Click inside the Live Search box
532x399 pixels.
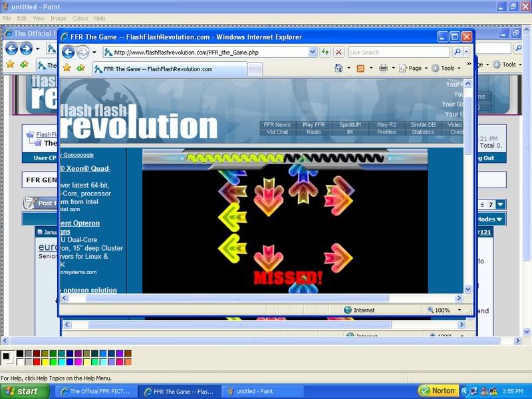(x=398, y=52)
